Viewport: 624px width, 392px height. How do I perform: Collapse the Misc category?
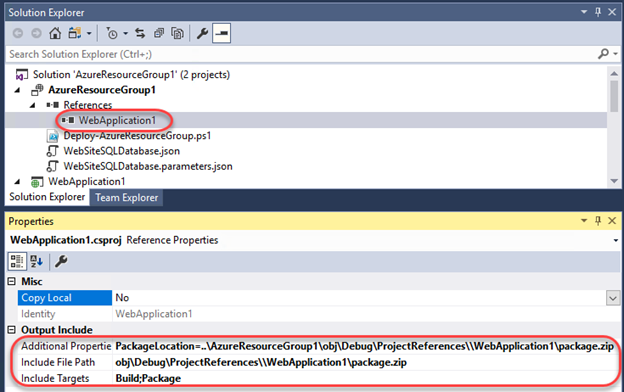12,282
